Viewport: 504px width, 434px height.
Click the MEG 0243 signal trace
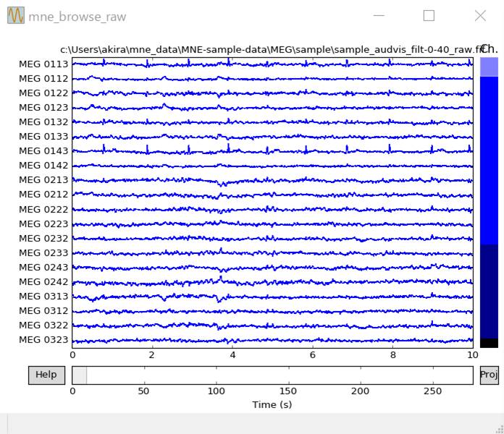pos(272,268)
